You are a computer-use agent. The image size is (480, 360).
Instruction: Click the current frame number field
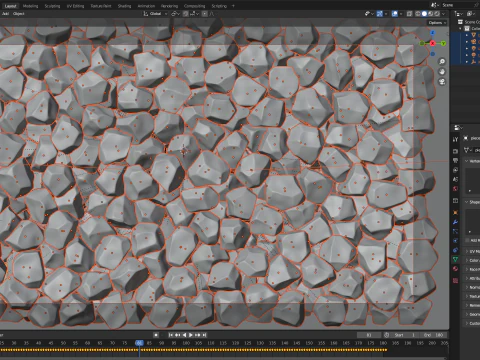coord(369,335)
